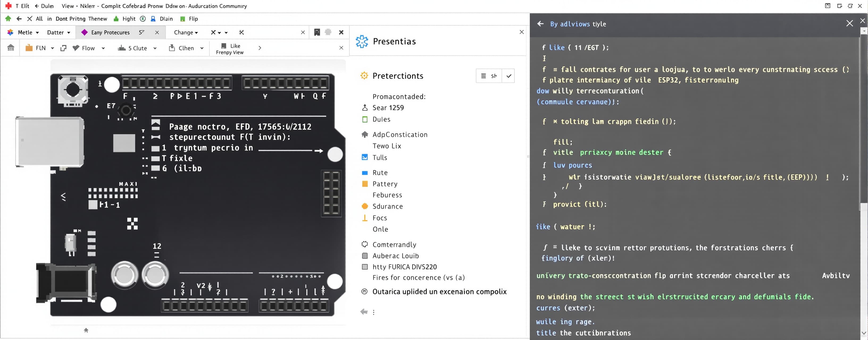The height and width of the screenshot is (340, 868).
Task: Click the Dont Pritng Thenew menu item
Action: click(x=81, y=19)
